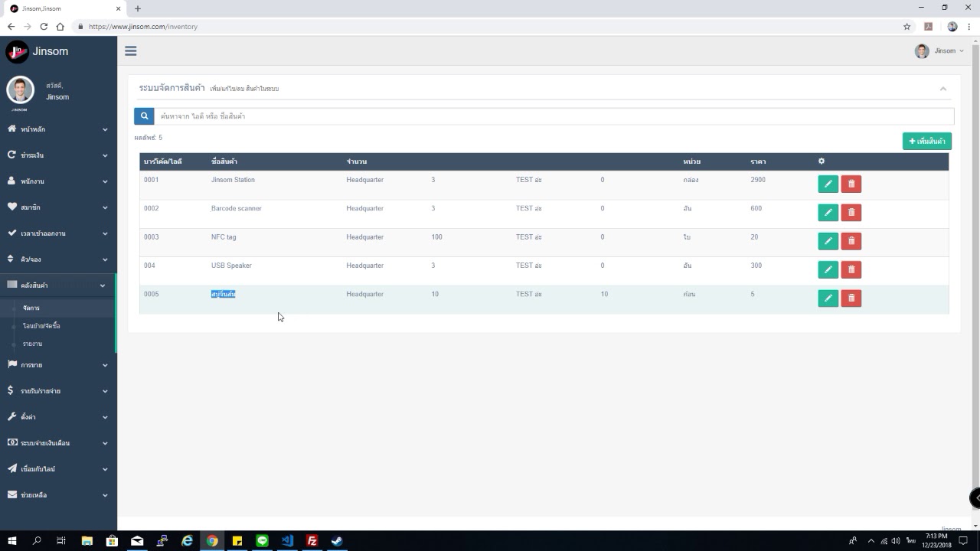Delete the NFC tag product

click(851, 241)
